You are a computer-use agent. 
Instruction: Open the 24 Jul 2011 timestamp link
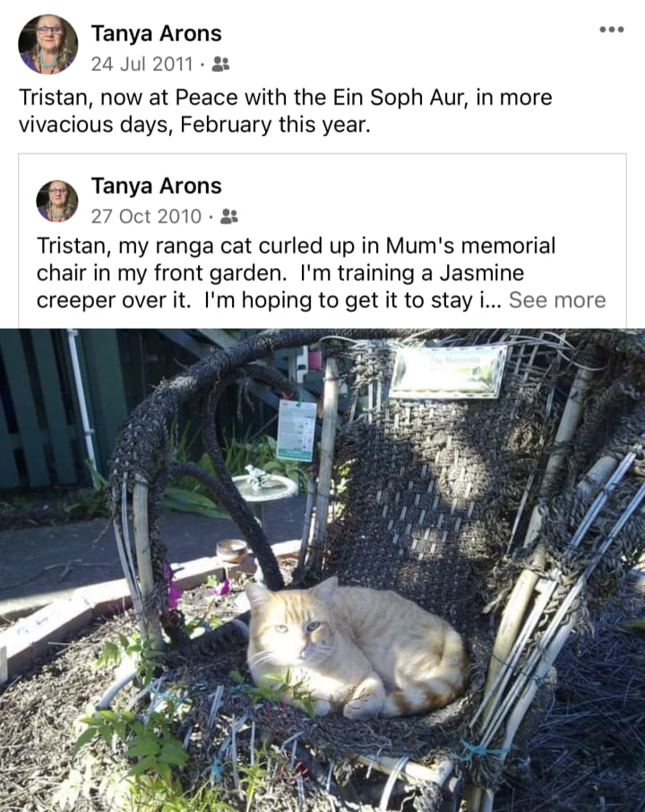coord(142,65)
